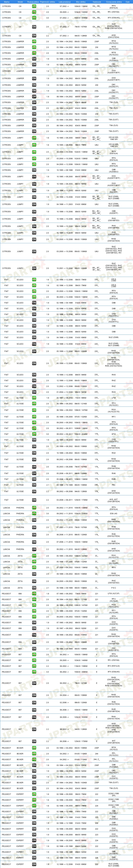
Task: Click ON icon in Peugeot 806 2.1 P8C row
Action: [34, 649]
